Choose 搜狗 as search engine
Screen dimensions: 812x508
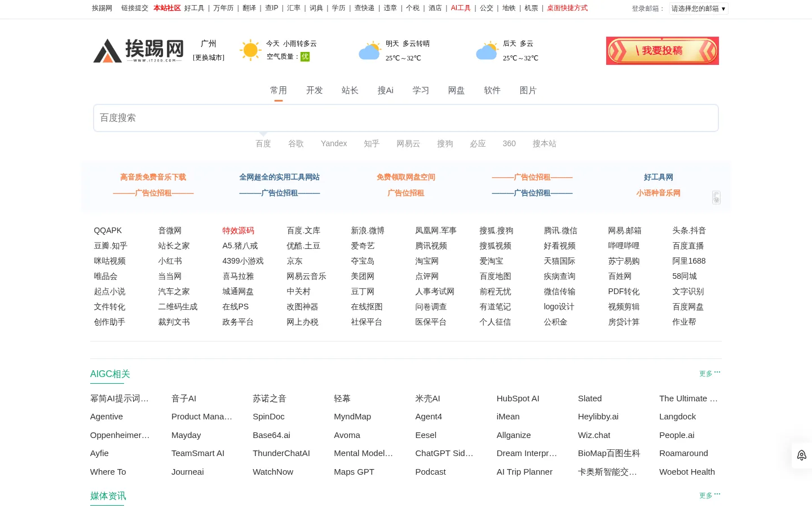pos(445,143)
